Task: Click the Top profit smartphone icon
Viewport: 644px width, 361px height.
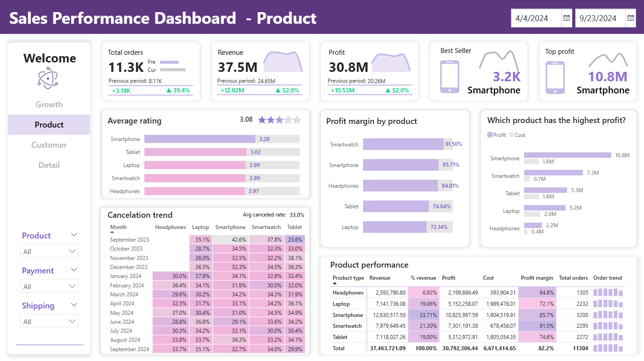Action: coord(555,77)
